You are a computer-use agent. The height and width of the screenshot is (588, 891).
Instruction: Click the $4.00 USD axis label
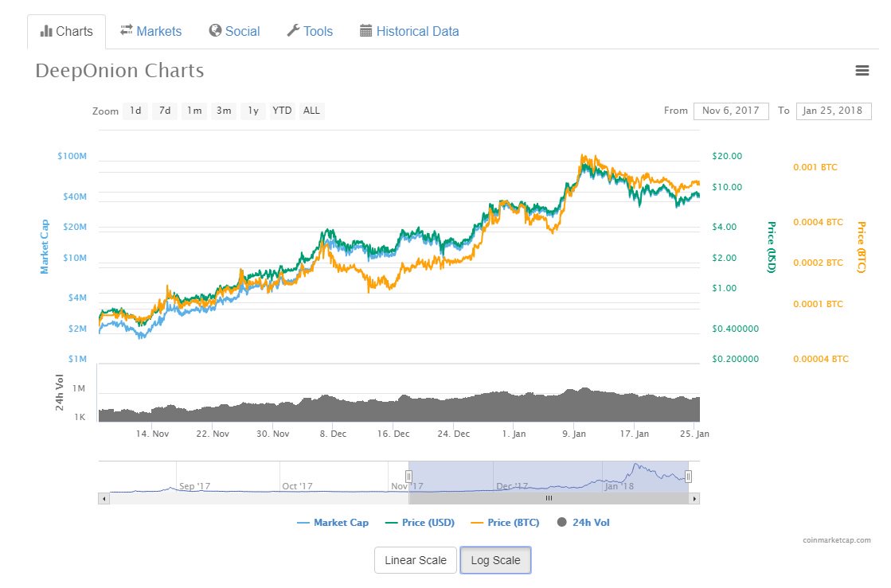point(724,227)
